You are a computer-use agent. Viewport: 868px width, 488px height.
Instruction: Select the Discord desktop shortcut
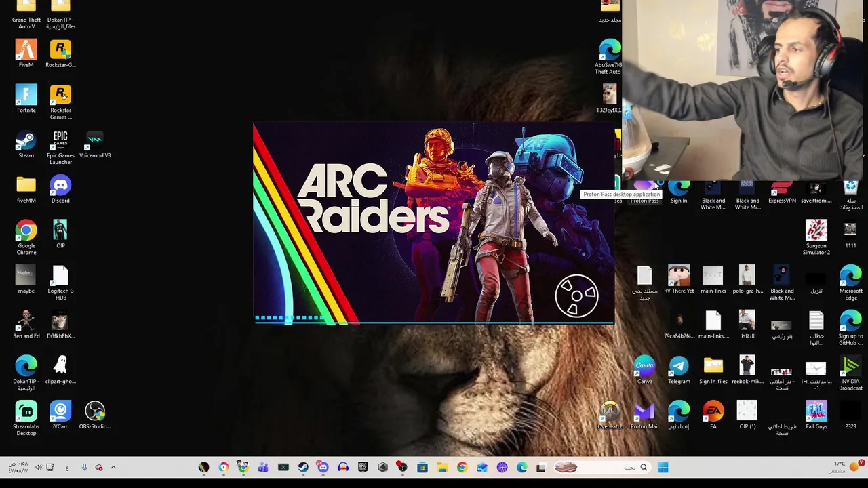(x=60, y=190)
